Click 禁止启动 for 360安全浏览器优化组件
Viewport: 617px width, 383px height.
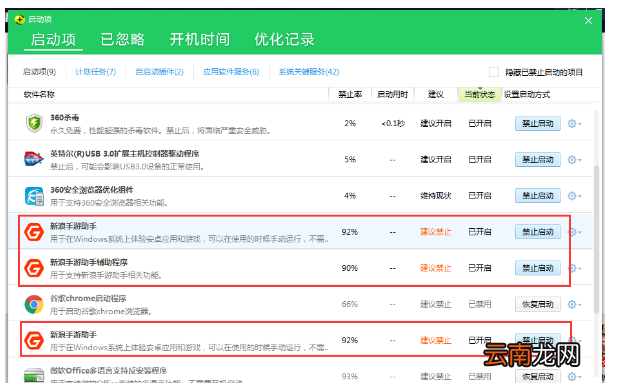click(538, 196)
